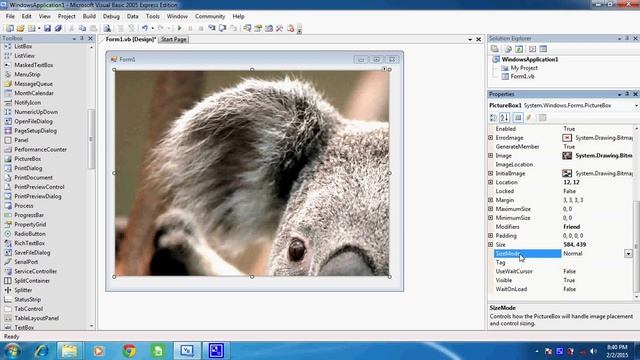Switch to the Start Page tab
The image size is (640, 360).
tap(174, 40)
